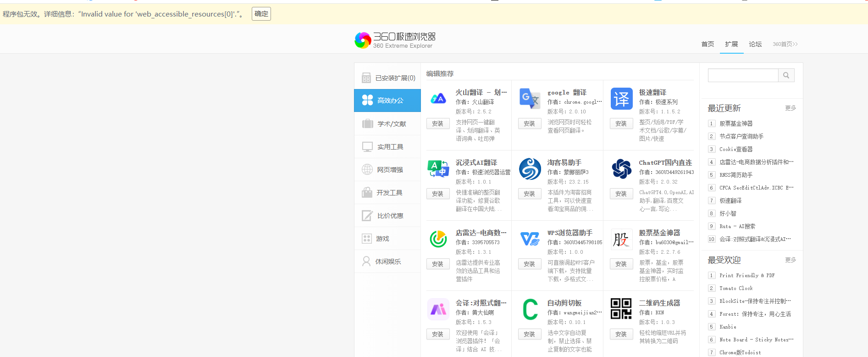The height and width of the screenshot is (357, 868).
Task: Click the 已安装扩展 sidebar icon
Action: [366, 78]
